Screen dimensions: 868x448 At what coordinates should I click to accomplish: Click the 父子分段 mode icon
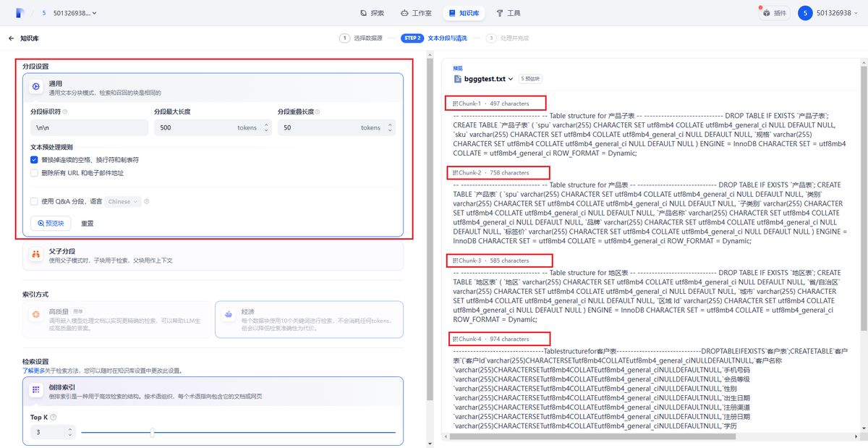35,255
